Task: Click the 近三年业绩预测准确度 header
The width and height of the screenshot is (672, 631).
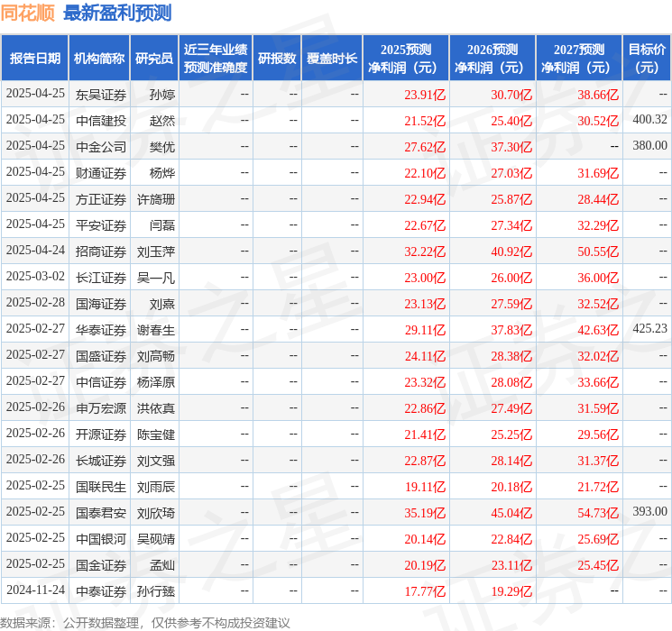Action: click(216, 59)
